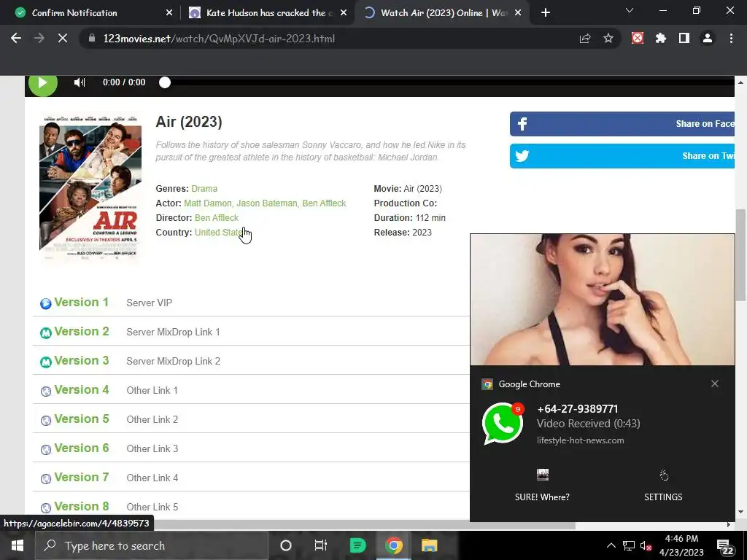Open actor Jason Bateman link

[267, 203]
